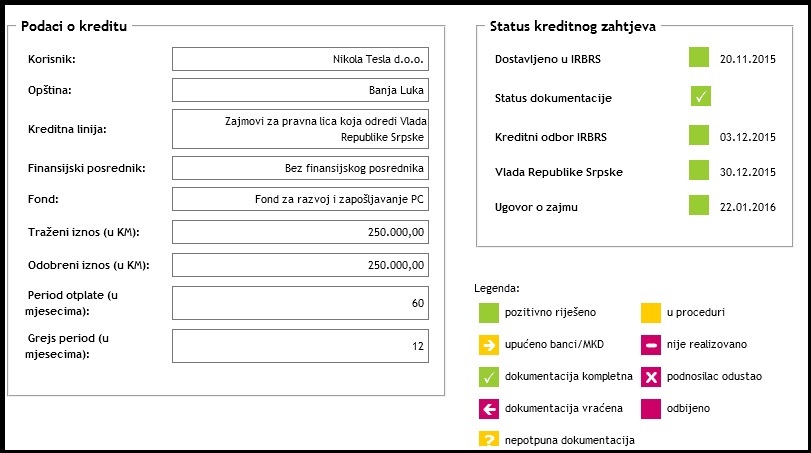Click the magenta X 'podnosilac odustao' legend icon
Screen dimensions: 811x453
[650, 377]
